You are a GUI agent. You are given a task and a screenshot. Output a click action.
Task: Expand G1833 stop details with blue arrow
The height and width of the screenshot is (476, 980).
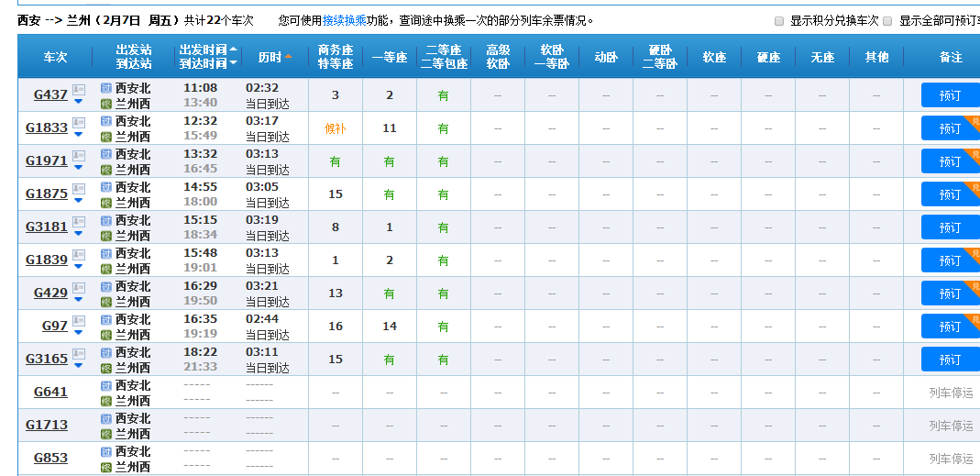pos(78,134)
